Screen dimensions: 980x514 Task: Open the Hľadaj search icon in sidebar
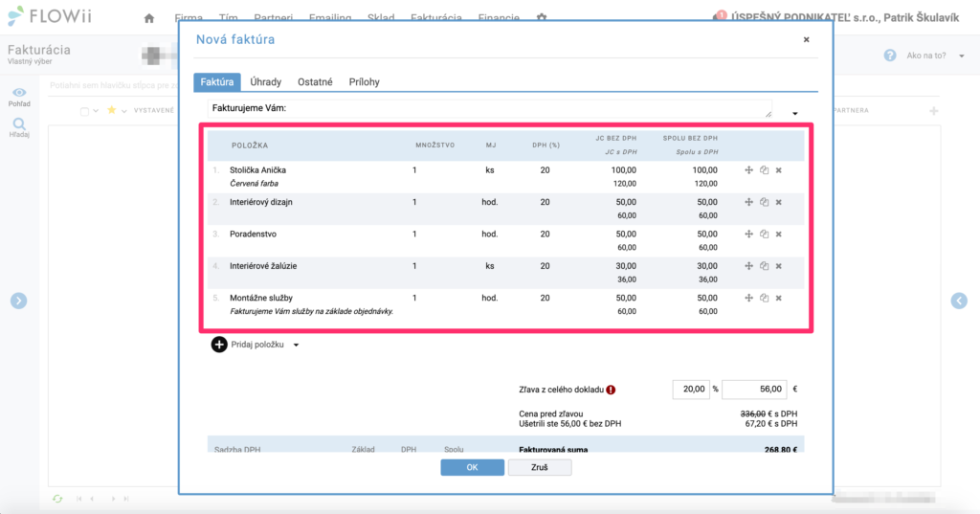point(19,123)
